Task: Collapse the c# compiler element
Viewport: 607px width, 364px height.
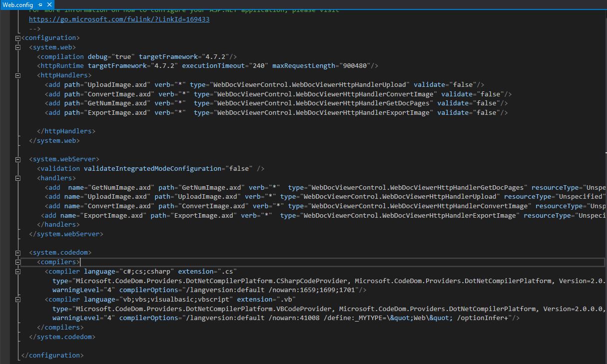Action: coord(18,272)
